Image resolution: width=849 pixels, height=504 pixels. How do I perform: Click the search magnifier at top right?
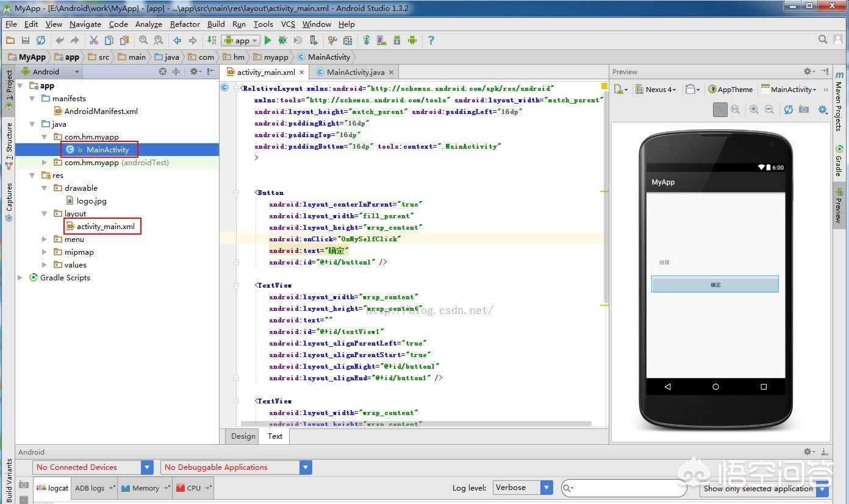pos(823,40)
